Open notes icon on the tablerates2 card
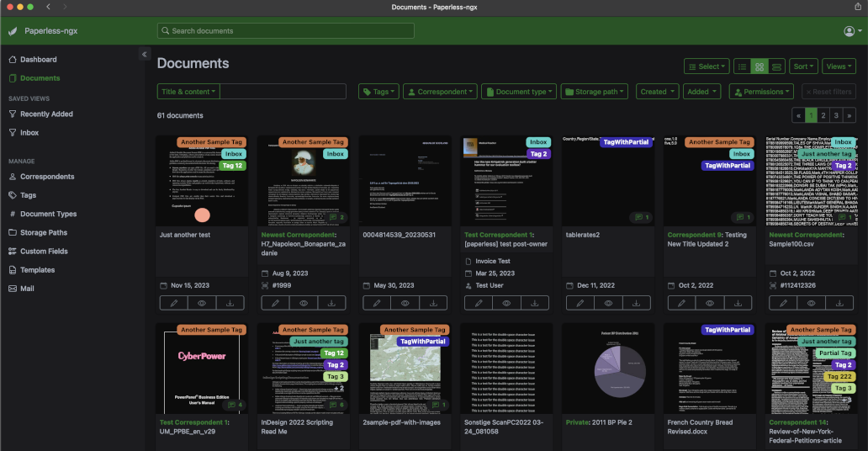This screenshot has height=451, width=868. [x=642, y=217]
